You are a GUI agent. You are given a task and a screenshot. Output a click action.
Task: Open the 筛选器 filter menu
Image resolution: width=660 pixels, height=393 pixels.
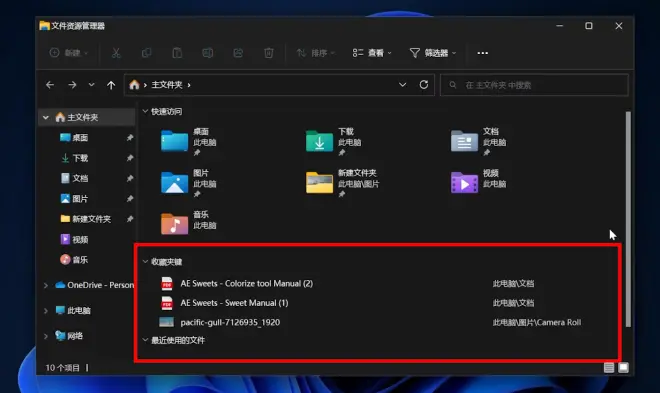pos(433,53)
